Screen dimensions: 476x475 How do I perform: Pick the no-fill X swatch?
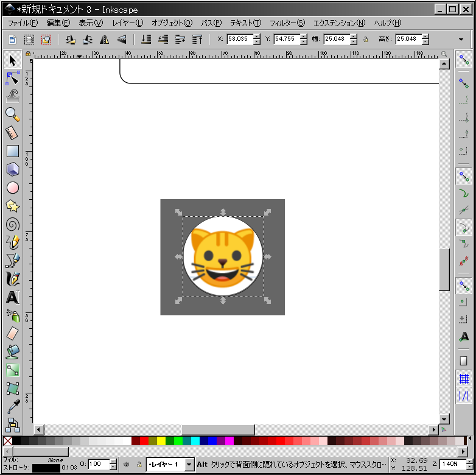(7, 441)
